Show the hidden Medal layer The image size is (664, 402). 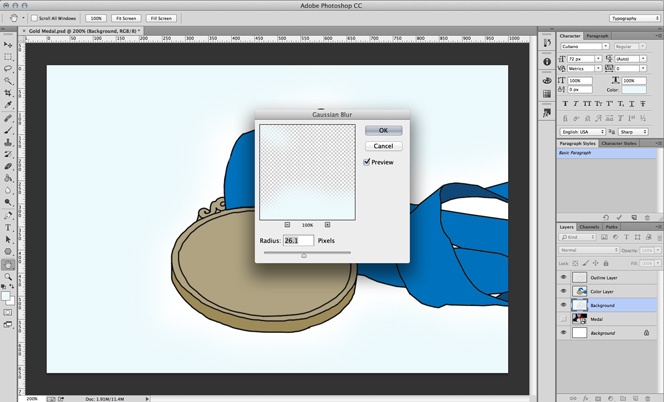click(563, 319)
